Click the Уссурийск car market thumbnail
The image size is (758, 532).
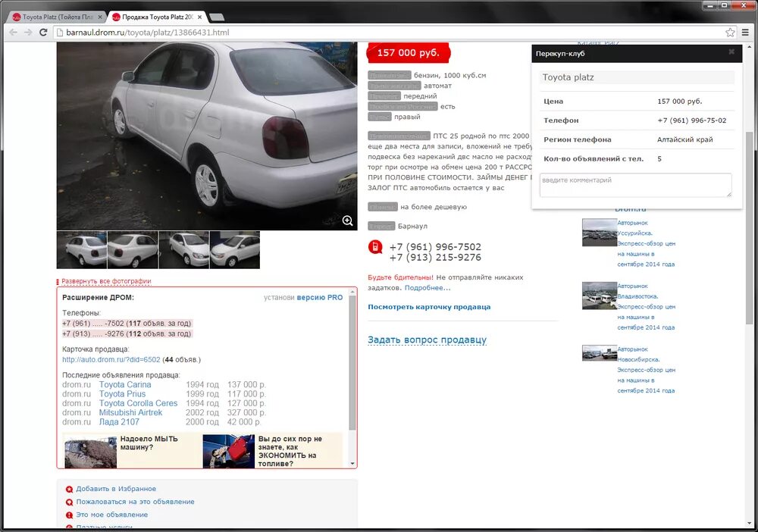point(600,233)
